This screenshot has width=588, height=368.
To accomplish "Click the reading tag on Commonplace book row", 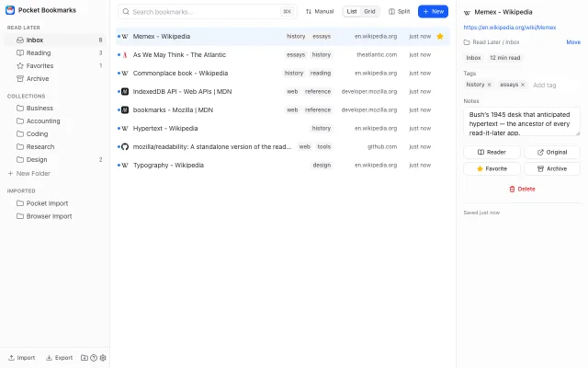I will pos(321,74).
